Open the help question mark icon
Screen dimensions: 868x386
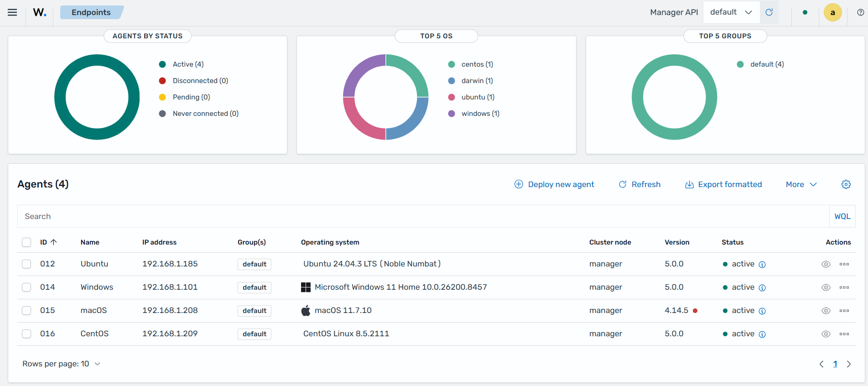click(861, 12)
